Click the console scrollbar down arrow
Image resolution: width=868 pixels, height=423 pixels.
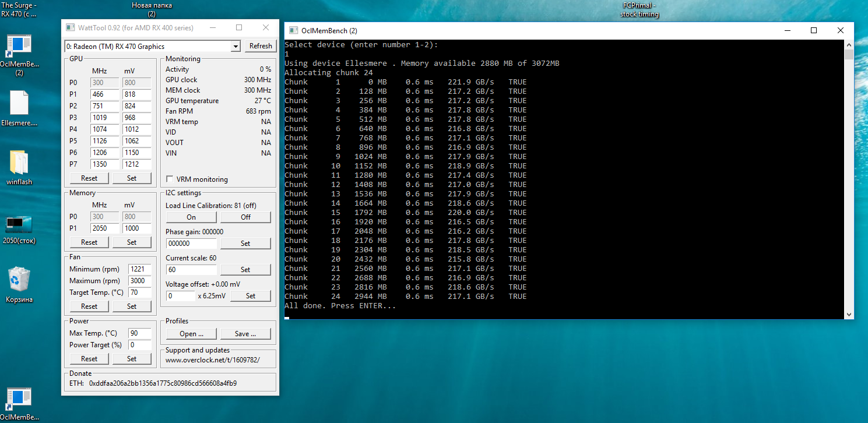pyautogui.click(x=849, y=314)
